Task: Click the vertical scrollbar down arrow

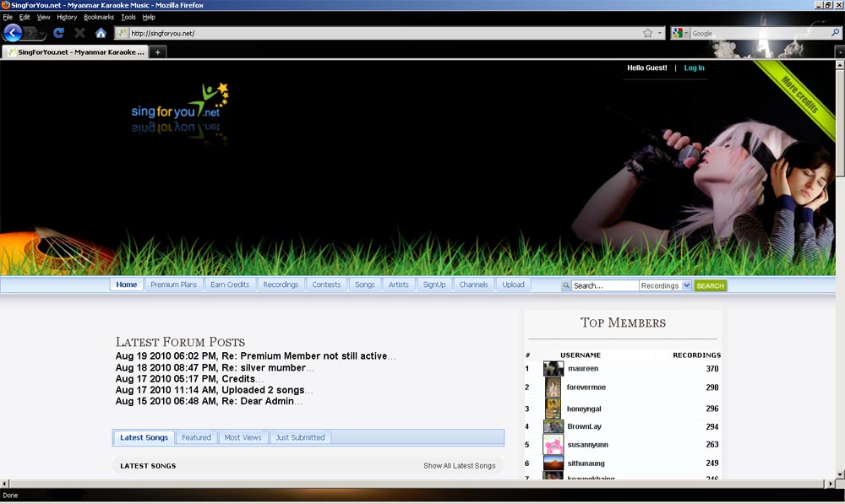Action: [x=840, y=474]
